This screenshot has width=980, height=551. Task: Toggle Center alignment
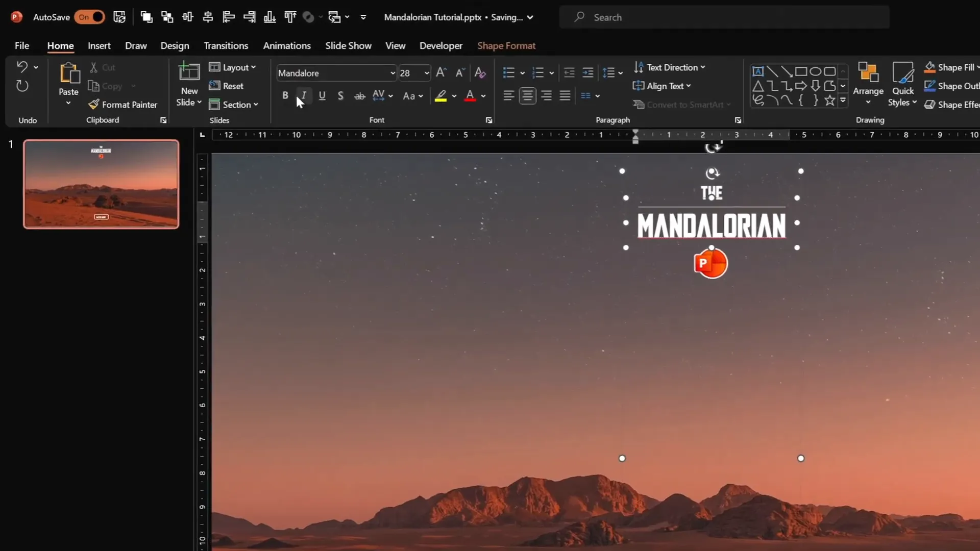pos(527,95)
